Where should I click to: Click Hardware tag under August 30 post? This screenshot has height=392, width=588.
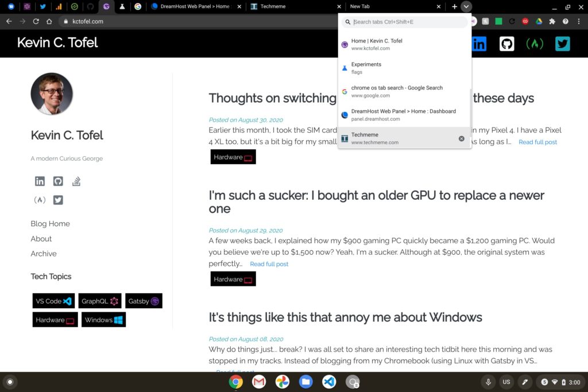coord(233,157)
